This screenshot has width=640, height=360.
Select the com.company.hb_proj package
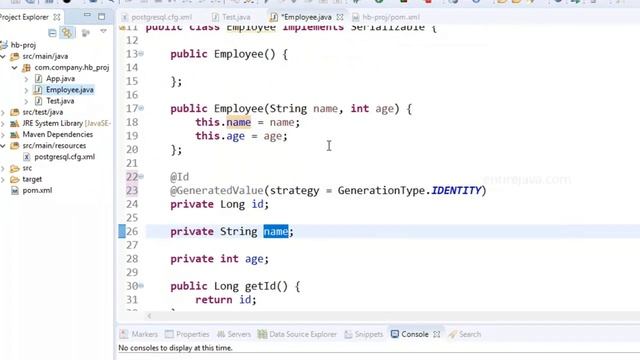(71, 67)
